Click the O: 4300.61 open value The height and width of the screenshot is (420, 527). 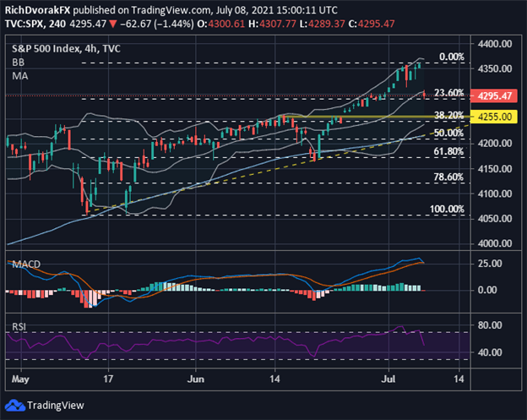(221, 24)
